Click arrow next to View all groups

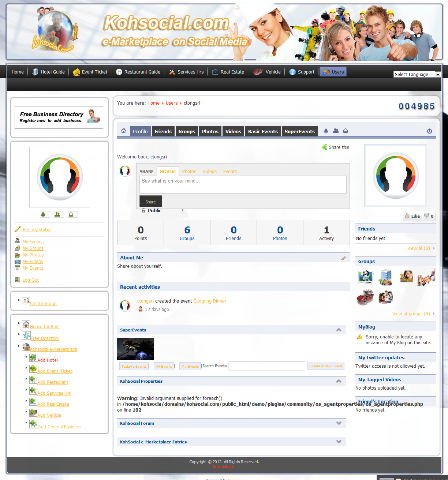(x=434, y=314)
